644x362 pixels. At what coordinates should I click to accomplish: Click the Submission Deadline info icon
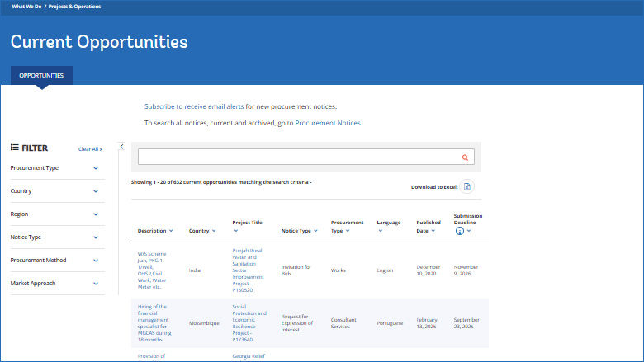coord(459,231)
